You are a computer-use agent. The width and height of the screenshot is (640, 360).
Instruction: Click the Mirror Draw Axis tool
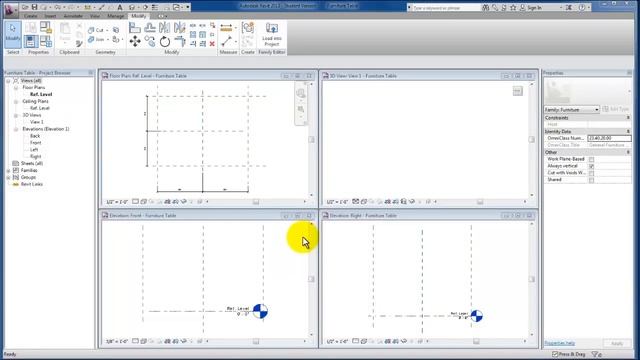(180, 28)
